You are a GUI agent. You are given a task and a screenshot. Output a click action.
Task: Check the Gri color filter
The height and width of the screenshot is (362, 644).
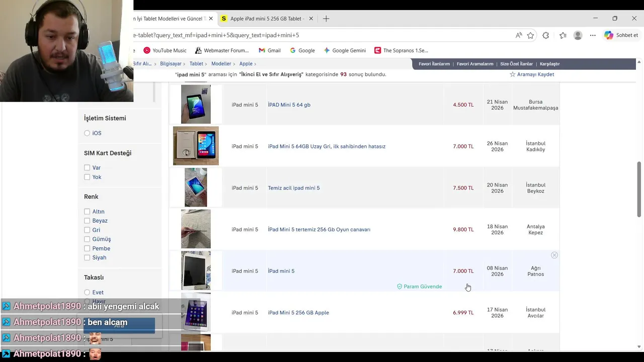click(x=87, y=230)
